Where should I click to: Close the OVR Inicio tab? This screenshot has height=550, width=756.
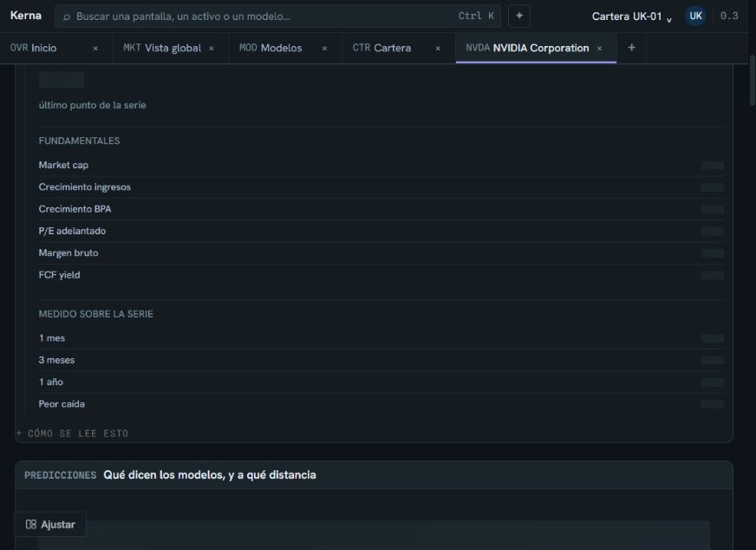click(x=95, y=49)
